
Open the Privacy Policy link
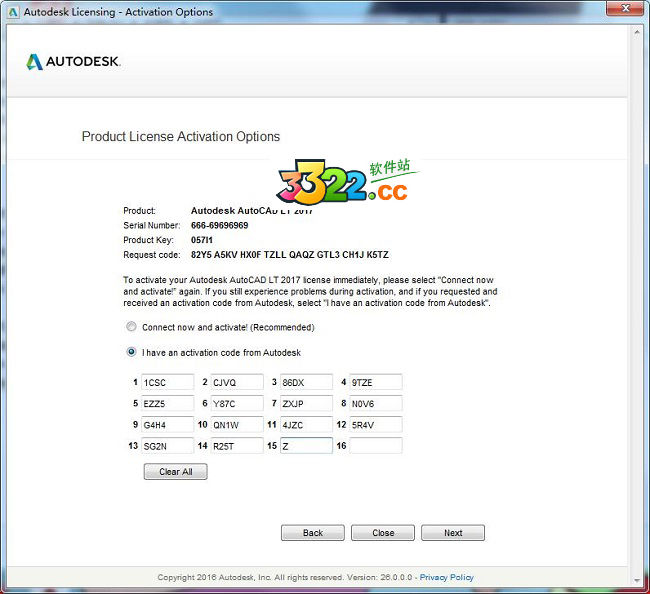point(446,577)
